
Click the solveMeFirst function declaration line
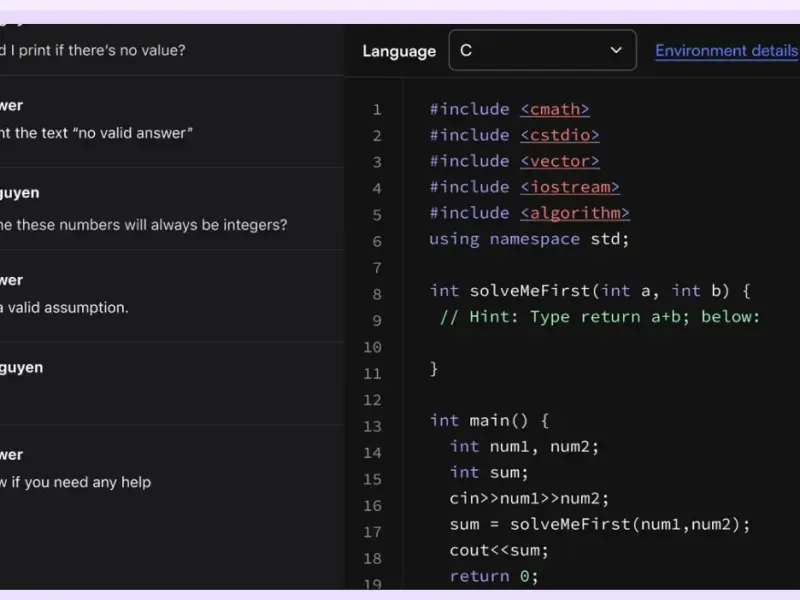click(589, 291)
